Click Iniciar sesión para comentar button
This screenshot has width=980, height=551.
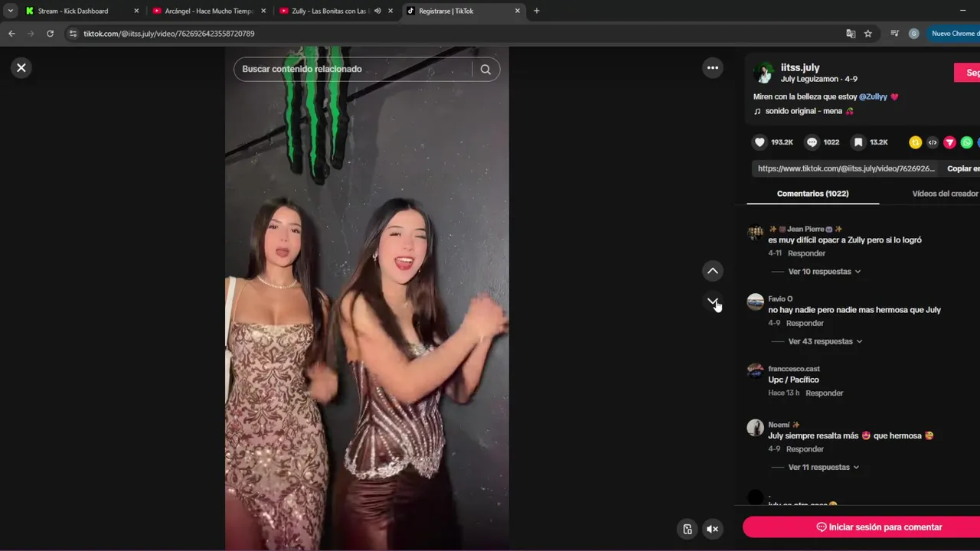861,527
